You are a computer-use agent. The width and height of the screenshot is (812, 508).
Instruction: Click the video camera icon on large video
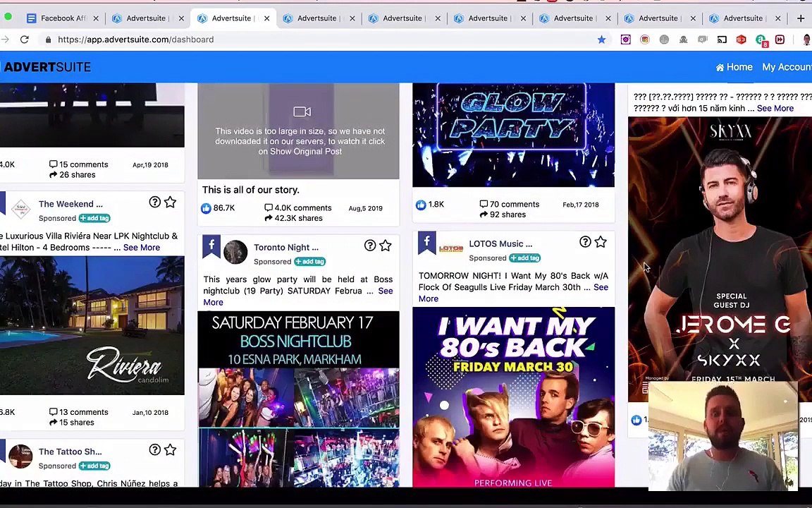click(302, 111)
